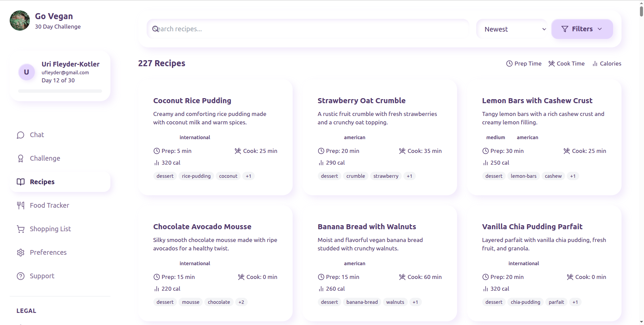This screenshot has width=644, height=325.
Task: Toggle sorting by Calories
Action: click(607, 64)
